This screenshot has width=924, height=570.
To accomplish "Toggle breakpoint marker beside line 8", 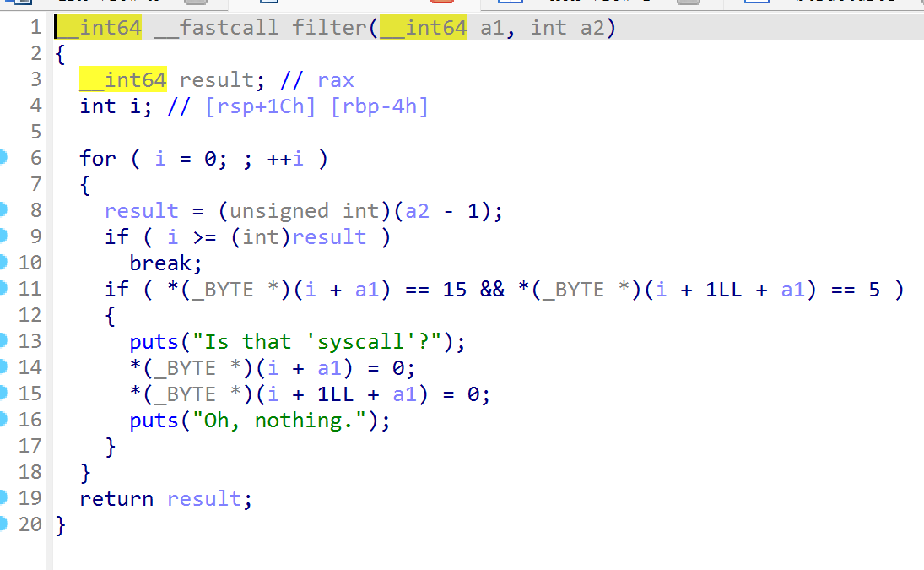I will 3,209.
